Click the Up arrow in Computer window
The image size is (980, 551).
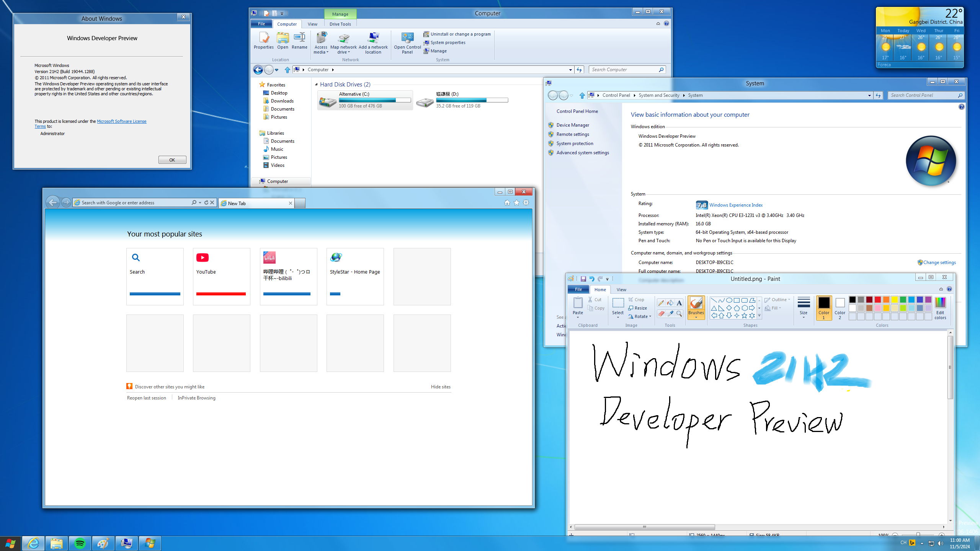(x=287, y=70)
